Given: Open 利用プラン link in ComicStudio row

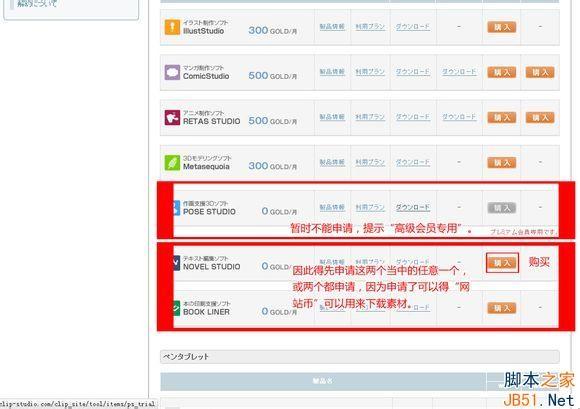Looking at the screenshot, I should pos(370,72).
